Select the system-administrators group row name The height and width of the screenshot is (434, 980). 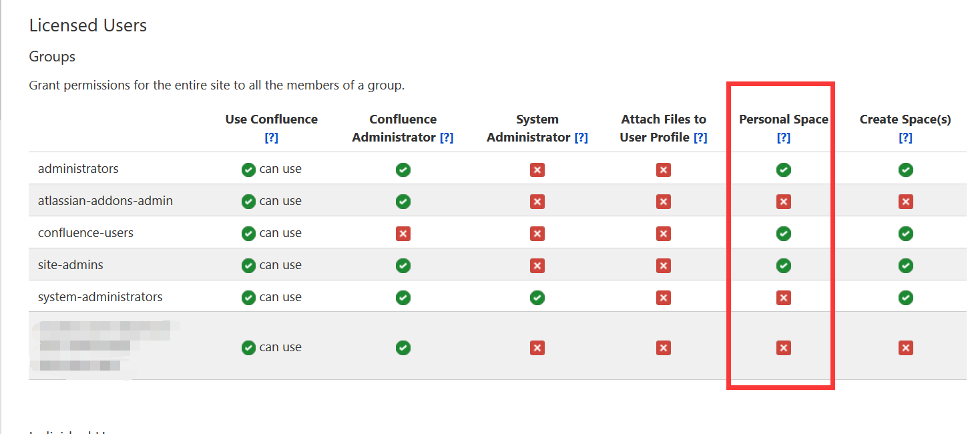100,297
